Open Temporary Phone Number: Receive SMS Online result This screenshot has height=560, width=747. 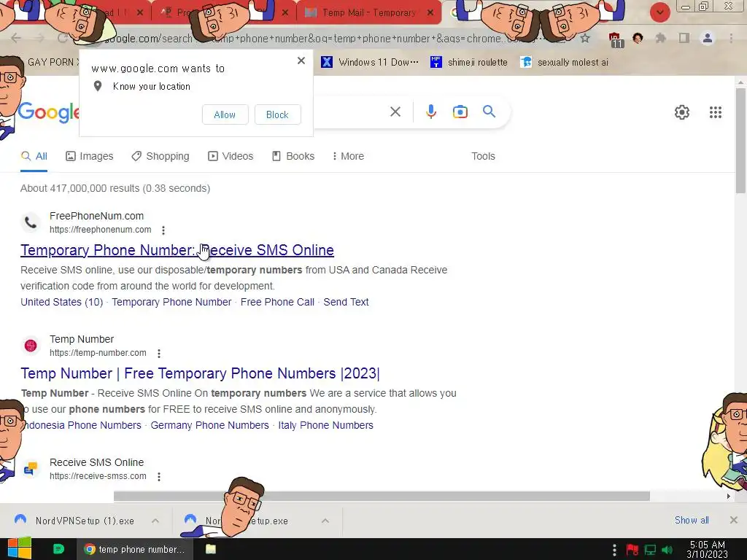tap(177, 250)
